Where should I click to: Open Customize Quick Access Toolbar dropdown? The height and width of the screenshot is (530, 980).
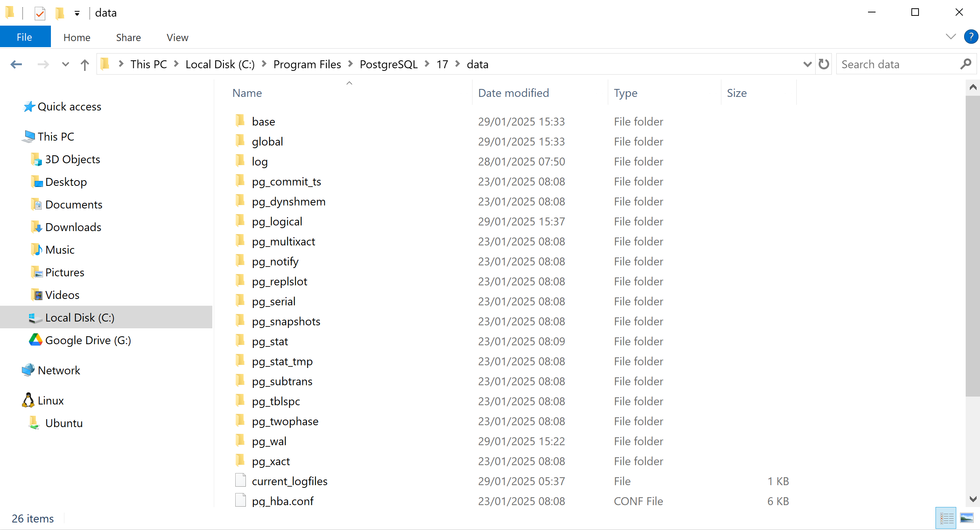pos(77,13)
